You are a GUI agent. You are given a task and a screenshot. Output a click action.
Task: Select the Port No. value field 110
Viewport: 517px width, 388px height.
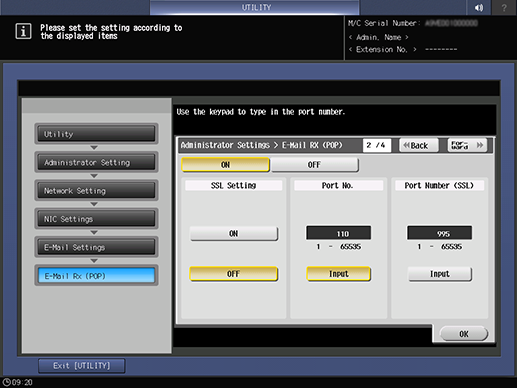point(339,233)
